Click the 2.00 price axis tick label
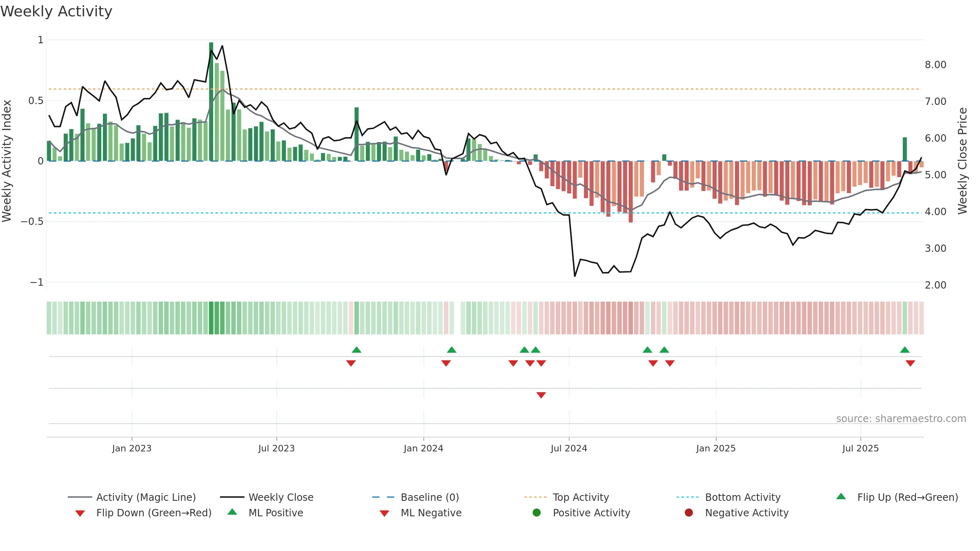Image resolution: width=980 pixels, height=551 pixels. point(935,285)
